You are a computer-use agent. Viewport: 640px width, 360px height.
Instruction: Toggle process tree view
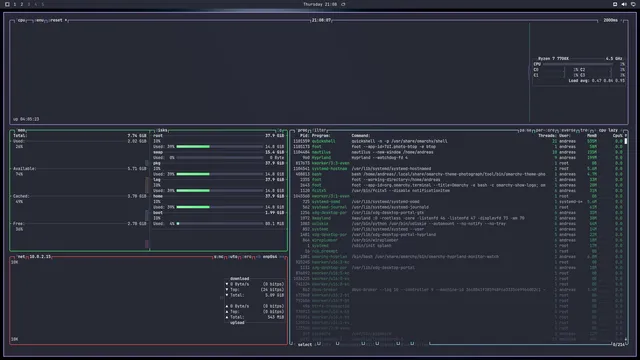[584, 130]
